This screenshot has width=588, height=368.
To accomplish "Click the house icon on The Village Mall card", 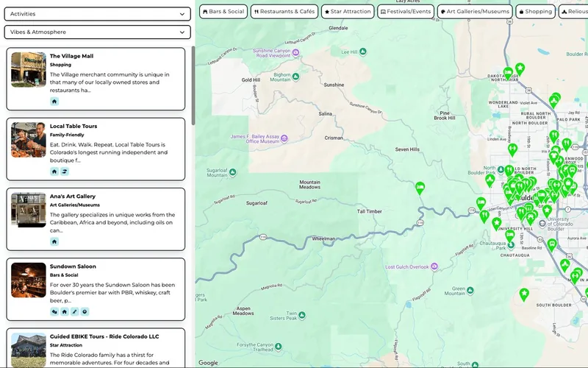I will (x=54, y=102).
